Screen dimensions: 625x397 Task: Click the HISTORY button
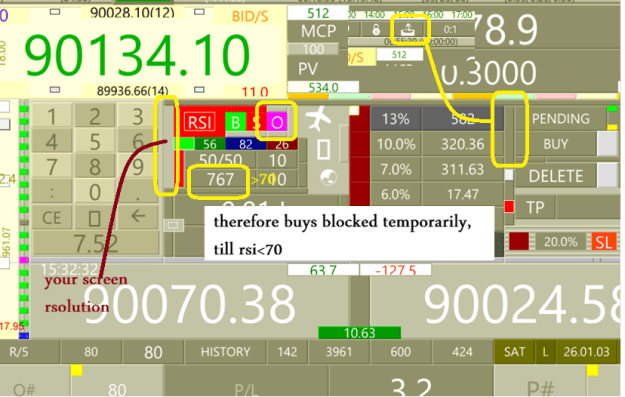click(x=226, y=352)
